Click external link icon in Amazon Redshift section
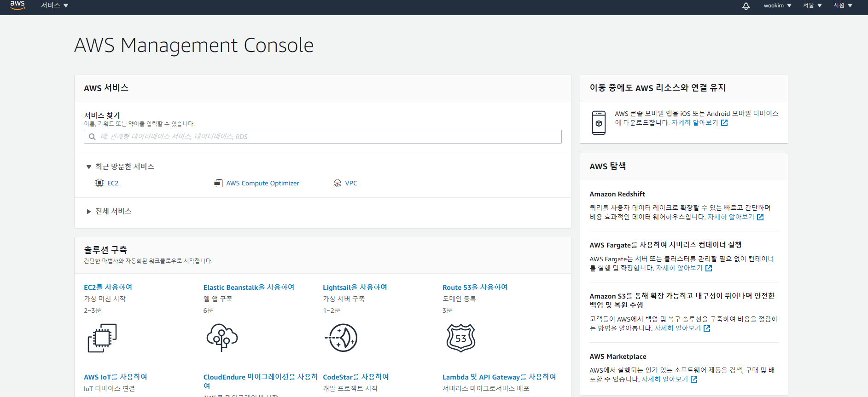This screenshot has width=868, height=397. 760,217
